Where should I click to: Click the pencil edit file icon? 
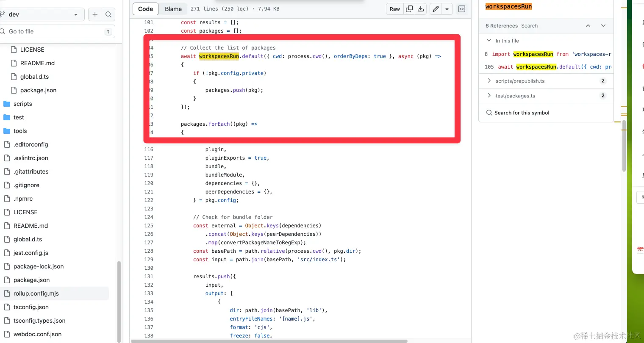(x=436, y=9)
